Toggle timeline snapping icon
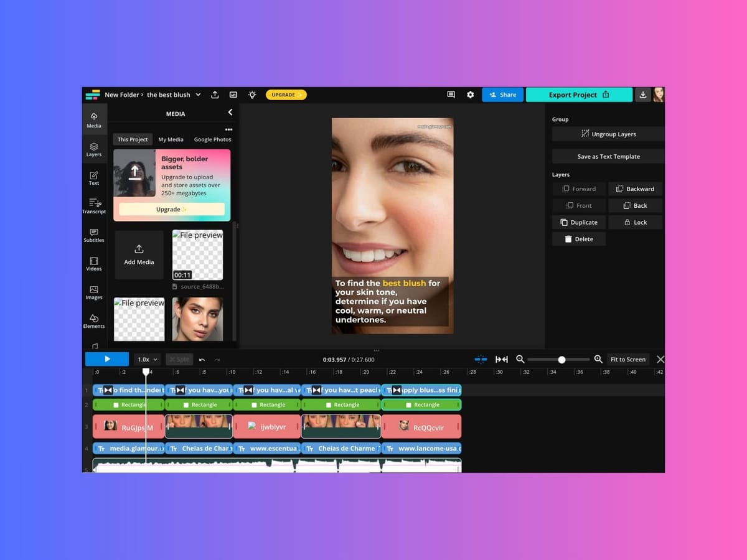Image resolution: width=747 pixels, height=560 pixels. click(481, 359)
